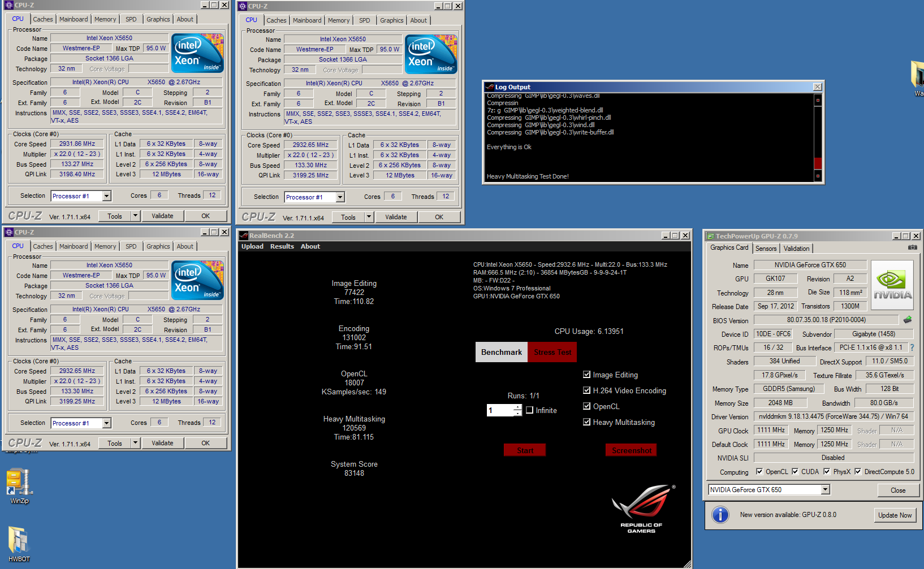Open the Sensors tab in GPU-Z
This screenshot has height=569, width=924.
click(766, 249)
